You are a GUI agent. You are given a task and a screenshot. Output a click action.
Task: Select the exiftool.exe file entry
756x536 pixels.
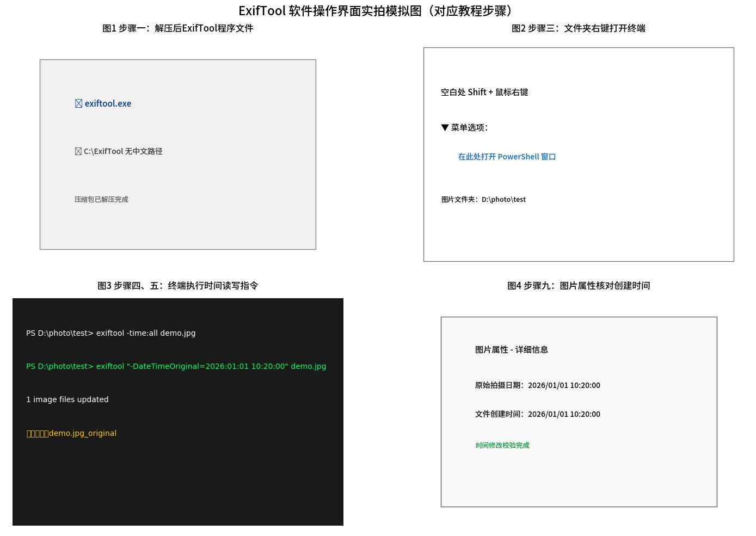[x=103, y=103]
